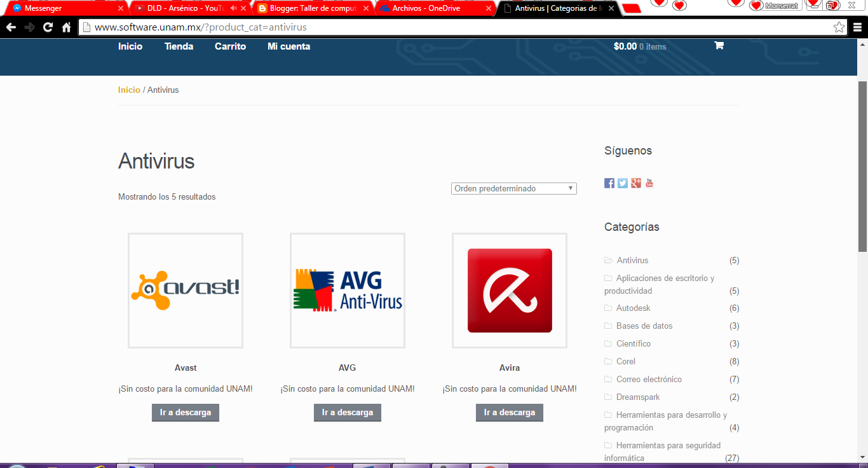The image size is (868, 468).
Task: Click the (27) count beside seguridad informática
Action: click(x=732, y=458)
